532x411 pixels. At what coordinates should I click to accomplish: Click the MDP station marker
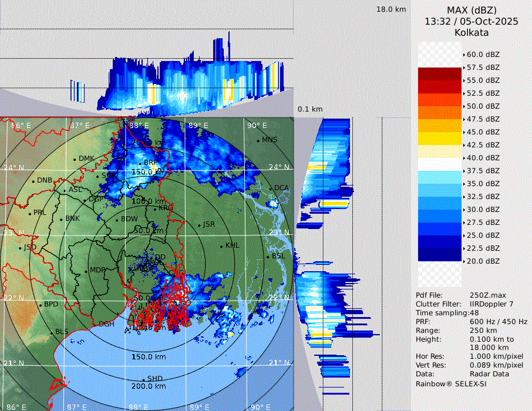(86, 271)
